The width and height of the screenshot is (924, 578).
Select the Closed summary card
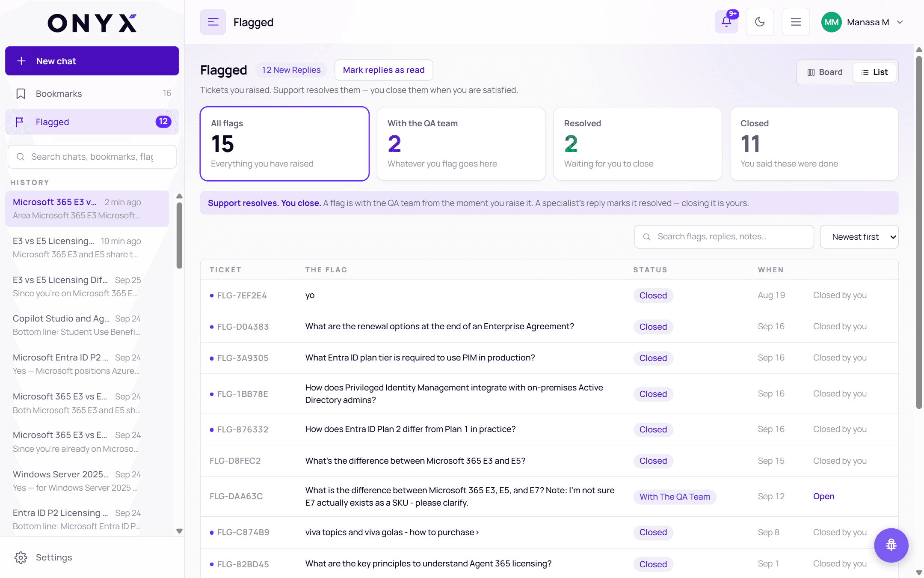click(x=814, y=144)
